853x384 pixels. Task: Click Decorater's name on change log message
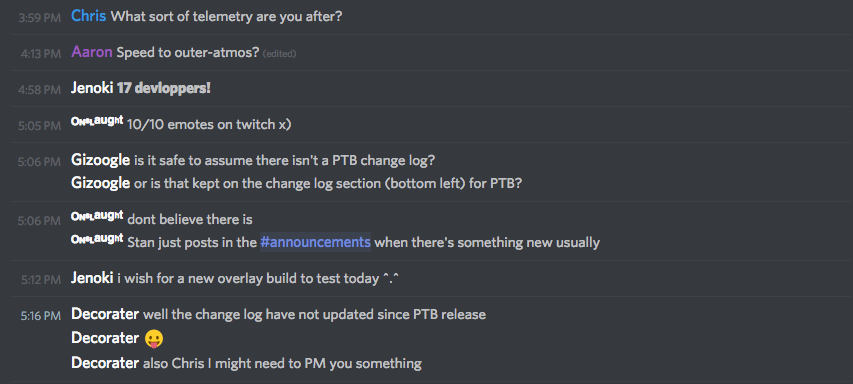(x=105, y=314)
